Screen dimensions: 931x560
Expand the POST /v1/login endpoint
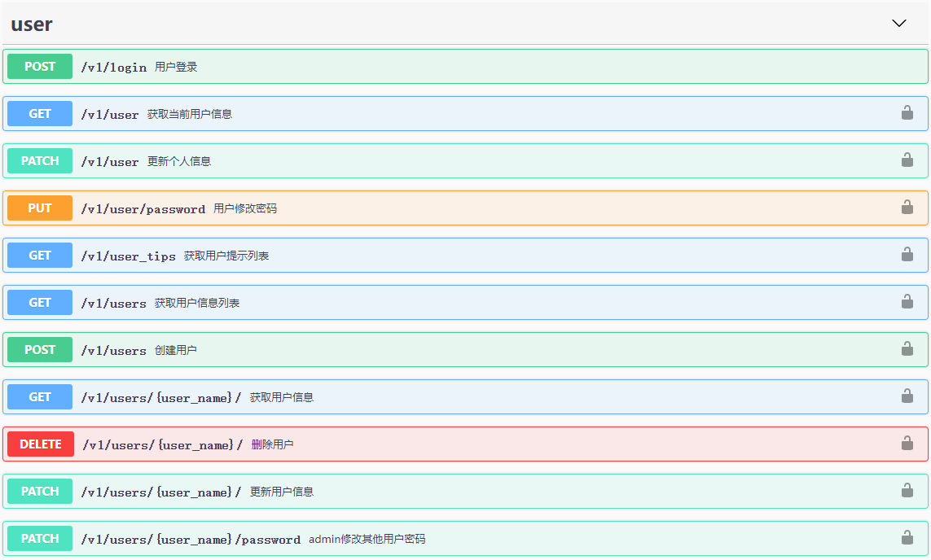pyautogui.click(x=407, y=66)
